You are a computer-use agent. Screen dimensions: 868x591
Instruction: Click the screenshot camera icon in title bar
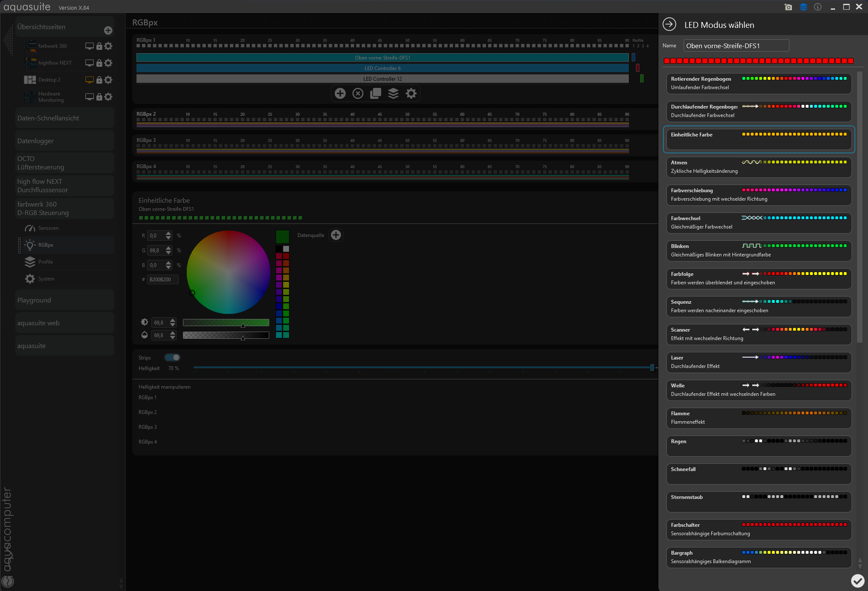click(788, 7)
